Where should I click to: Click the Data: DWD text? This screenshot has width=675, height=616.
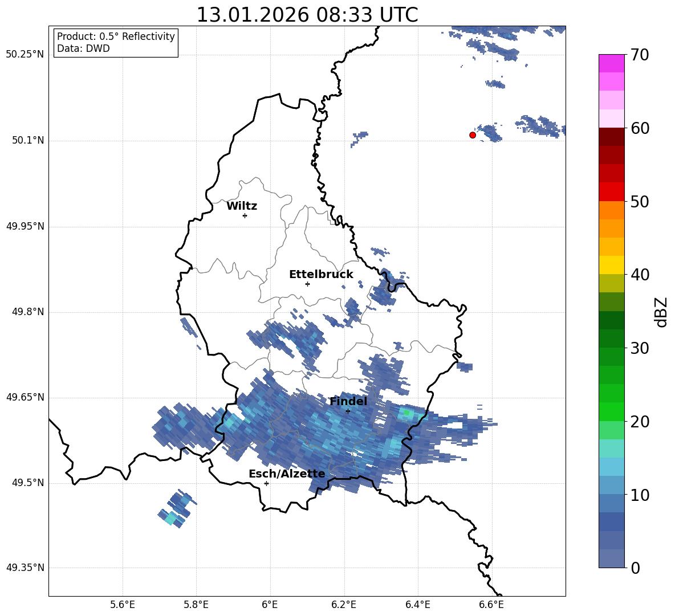click(x=83, y=48)
